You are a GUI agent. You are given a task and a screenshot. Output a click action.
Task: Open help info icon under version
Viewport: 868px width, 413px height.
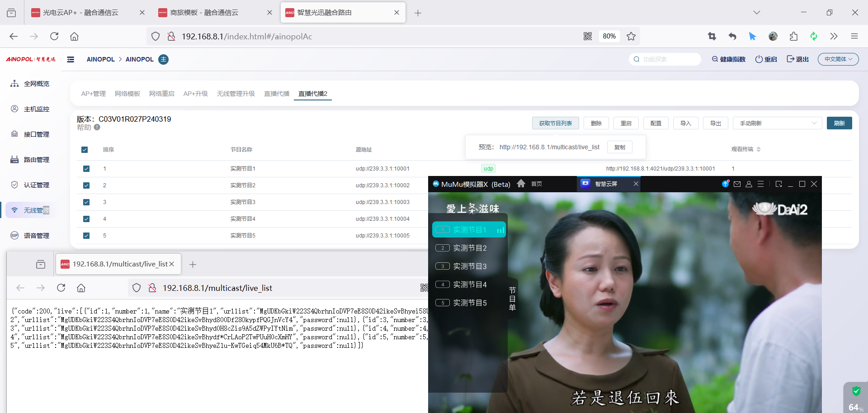tap(97, 127)
